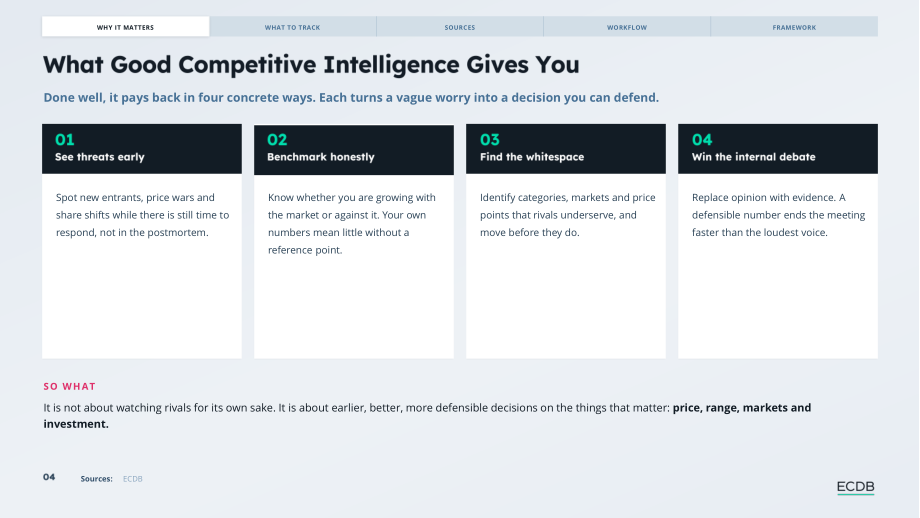
Task: Select the 02 Benchmark honestly card header
Action: (x=354, y=149)
